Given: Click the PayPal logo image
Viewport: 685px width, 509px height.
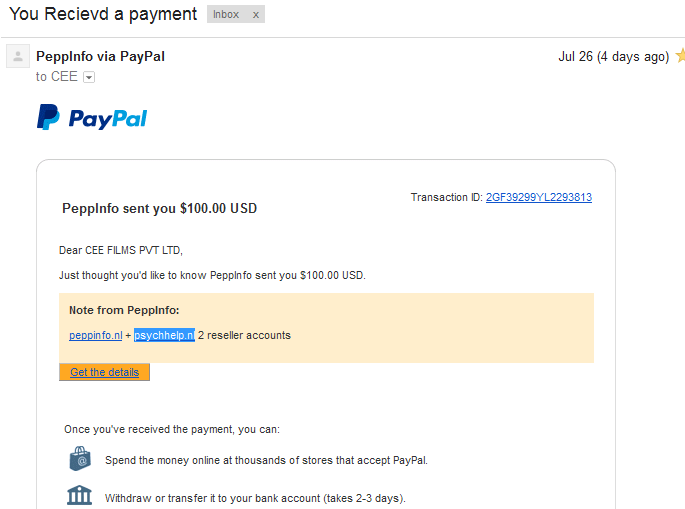Looking at the screenshot, I should (92, 117).
